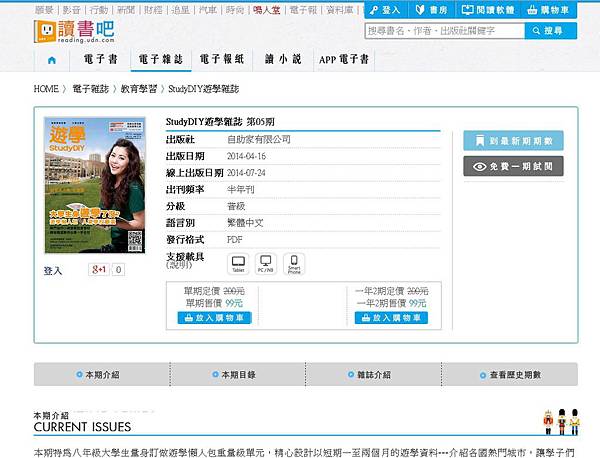Click the PC/NB device icon

coord(266,264)
